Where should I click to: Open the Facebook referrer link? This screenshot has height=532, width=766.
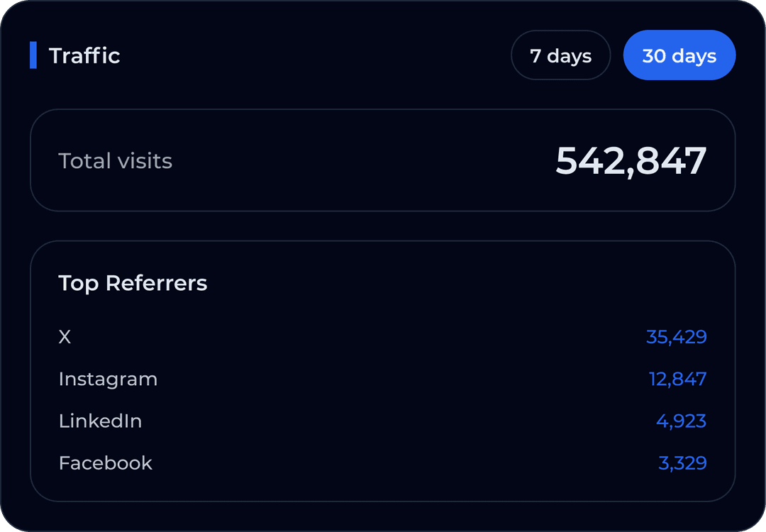pyautogui.click(x=105, y=462)
